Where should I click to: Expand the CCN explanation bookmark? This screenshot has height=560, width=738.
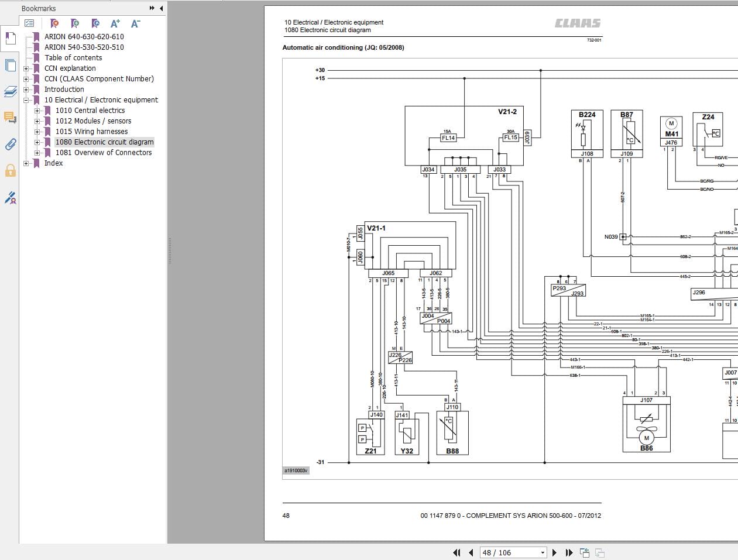click(26, 68)
